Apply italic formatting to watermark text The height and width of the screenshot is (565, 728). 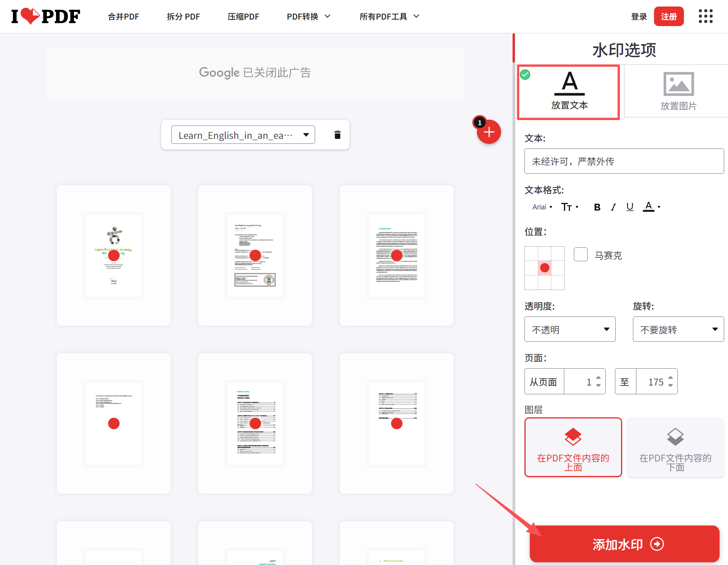[x=613, y=207]
